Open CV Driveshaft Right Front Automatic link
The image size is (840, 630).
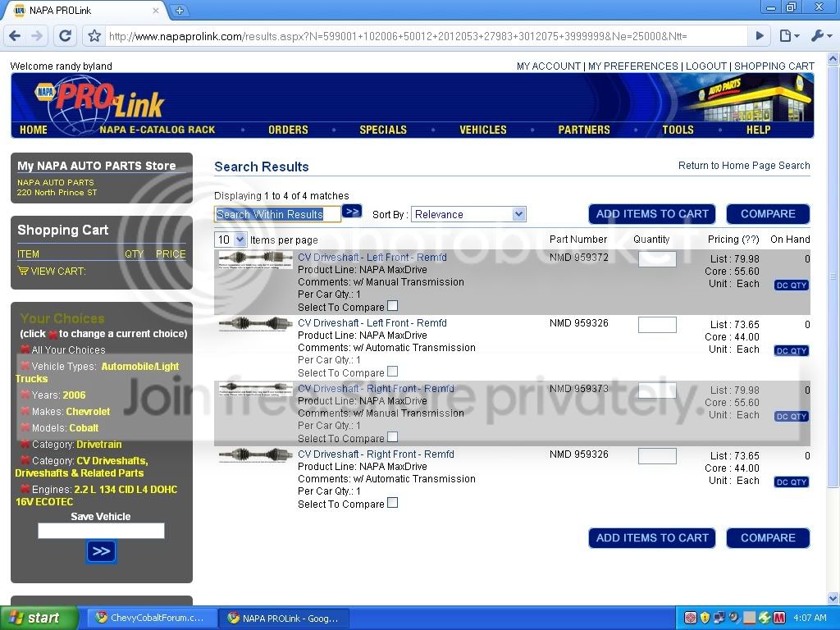376,454
